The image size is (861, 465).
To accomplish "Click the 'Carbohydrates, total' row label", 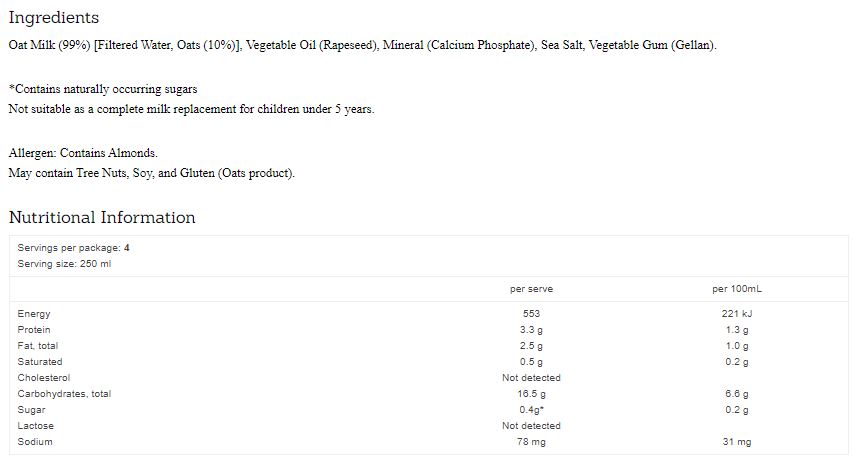I will (64, 394).
